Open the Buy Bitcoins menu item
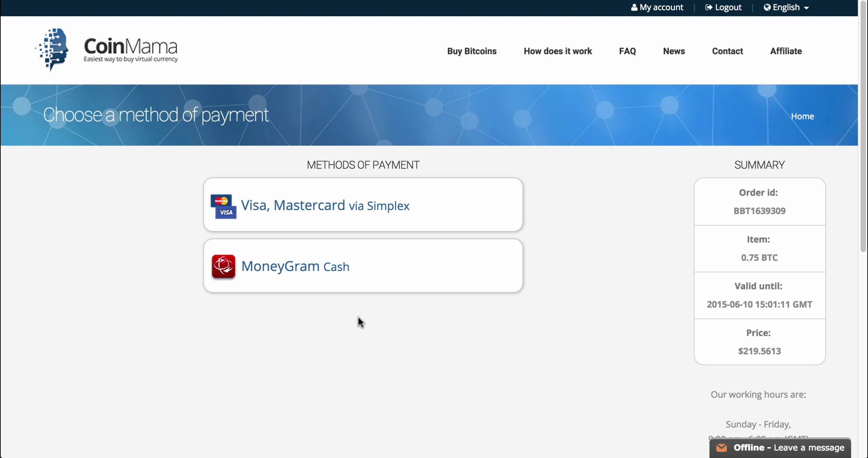This screenshot has width=868, height=458. click(472, 51)
